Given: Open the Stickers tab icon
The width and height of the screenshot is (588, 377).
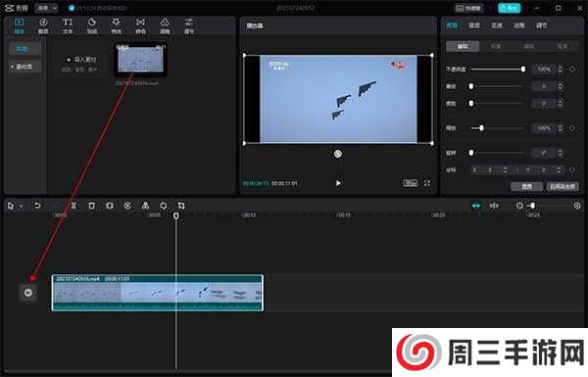Looking at the screenshot, I should (x=92, y=25).
